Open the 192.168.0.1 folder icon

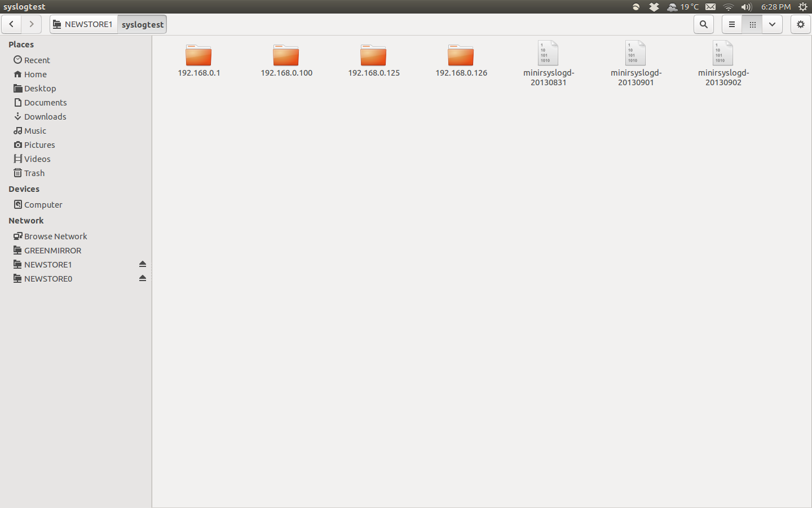(198, 55)
